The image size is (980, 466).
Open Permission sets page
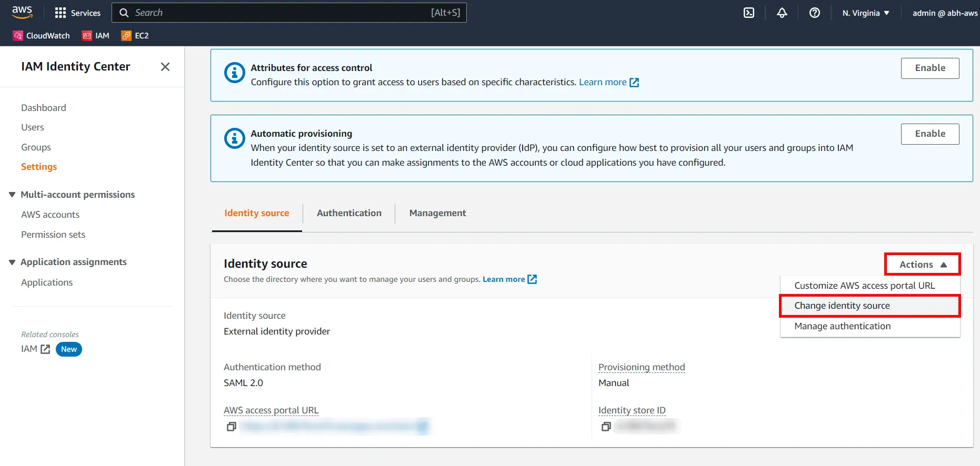[x=53, y=235]
